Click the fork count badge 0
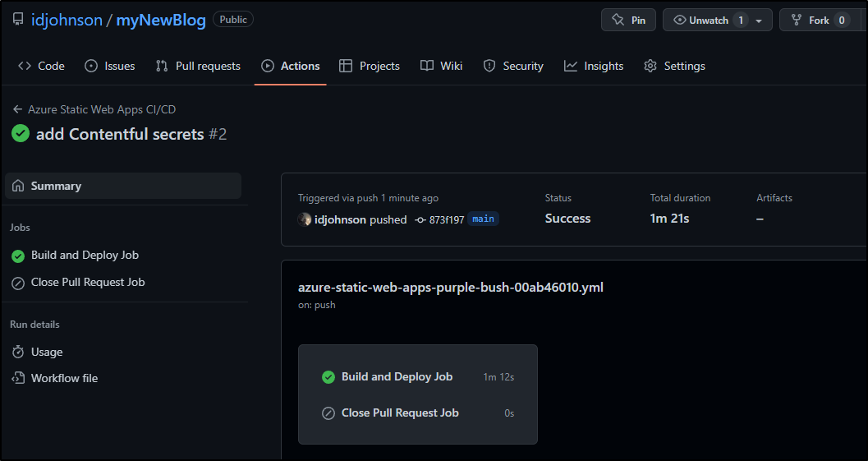This screenshot has width=868, height=461. pos(842,20)
